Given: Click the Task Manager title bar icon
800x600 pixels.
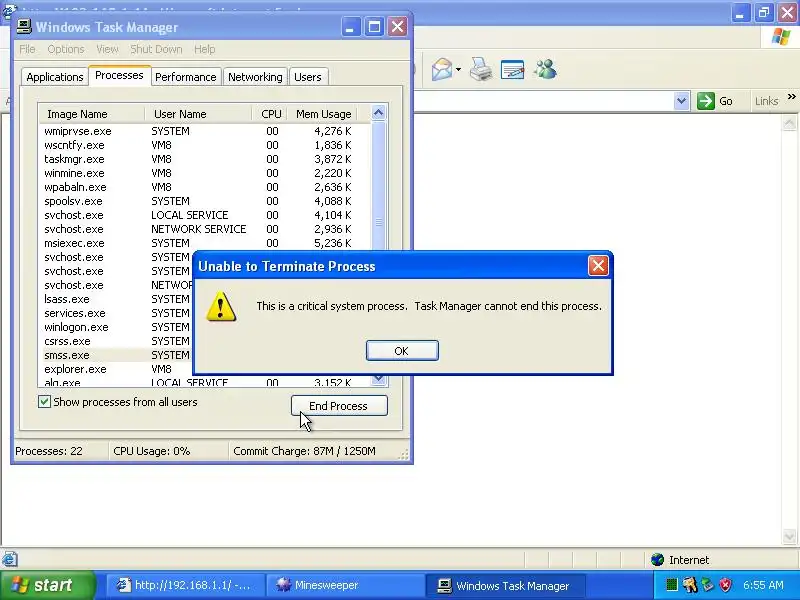Looking at the screenshot, I should coord(24,27).
